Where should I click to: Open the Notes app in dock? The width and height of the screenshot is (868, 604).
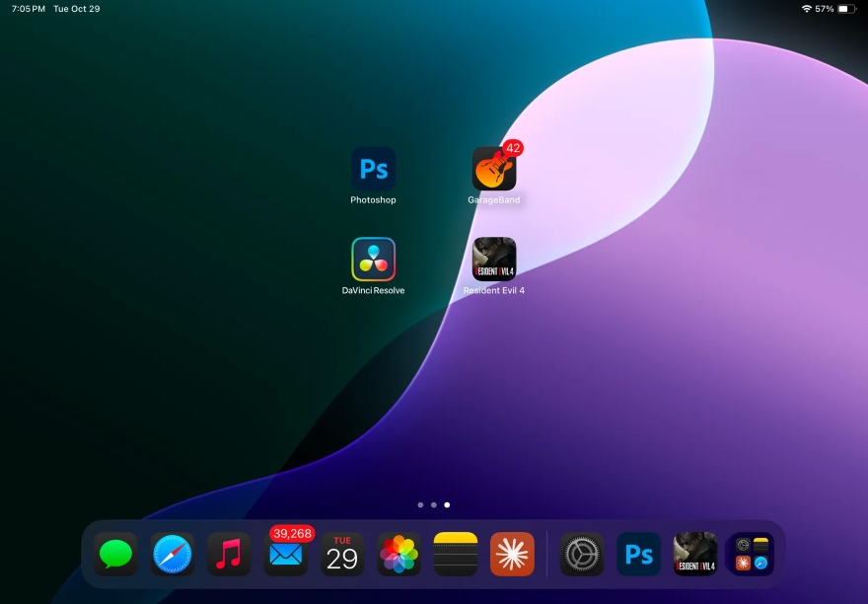[456, 555]
